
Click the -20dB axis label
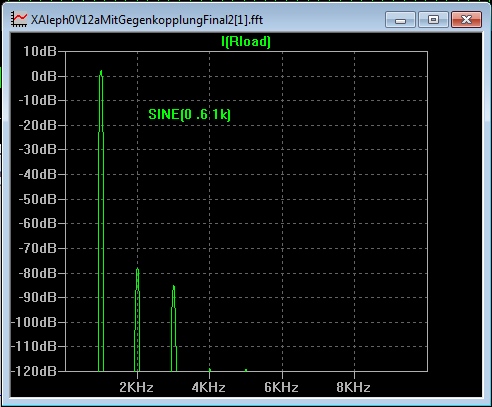click(x=37, y=126)
